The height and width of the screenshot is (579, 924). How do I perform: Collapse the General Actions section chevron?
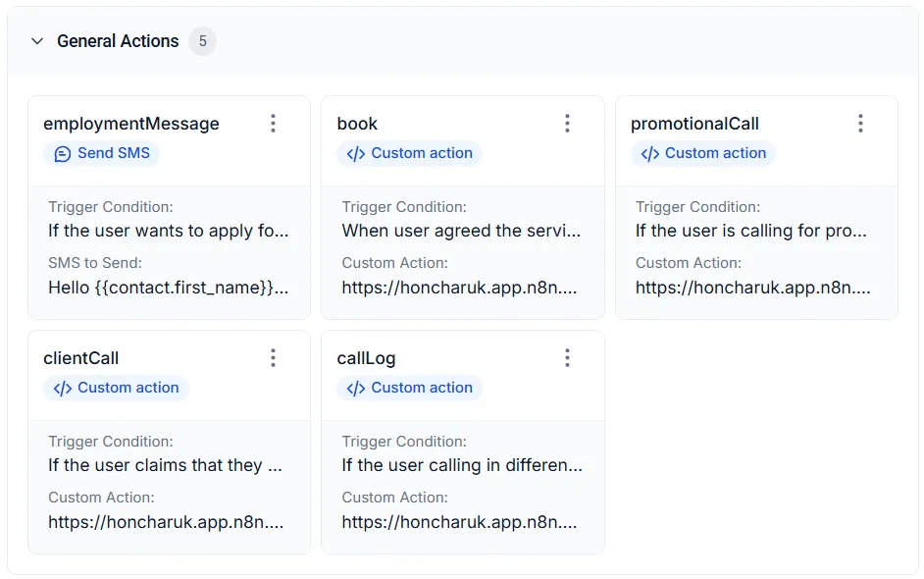pyautogui.click(x=37, y=41)
